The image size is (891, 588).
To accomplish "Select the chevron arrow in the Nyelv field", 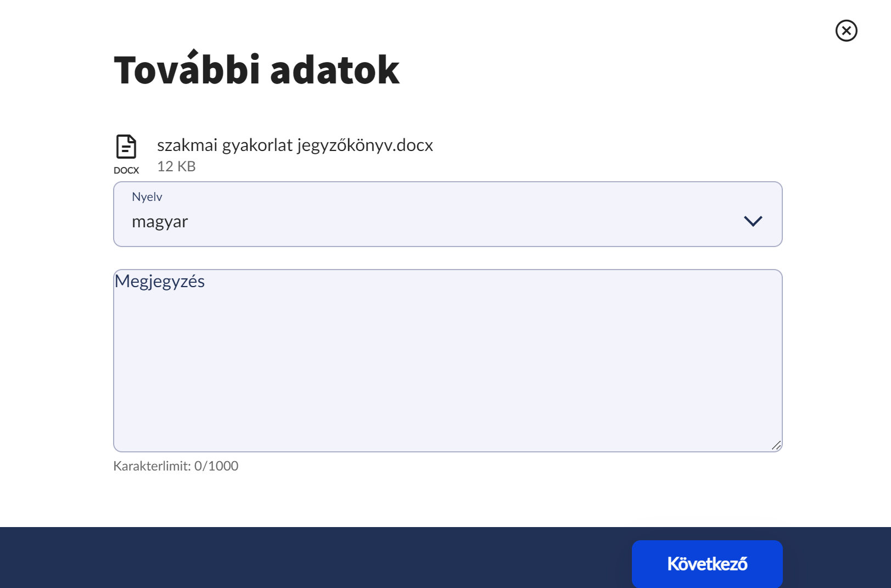I will 753,221.
